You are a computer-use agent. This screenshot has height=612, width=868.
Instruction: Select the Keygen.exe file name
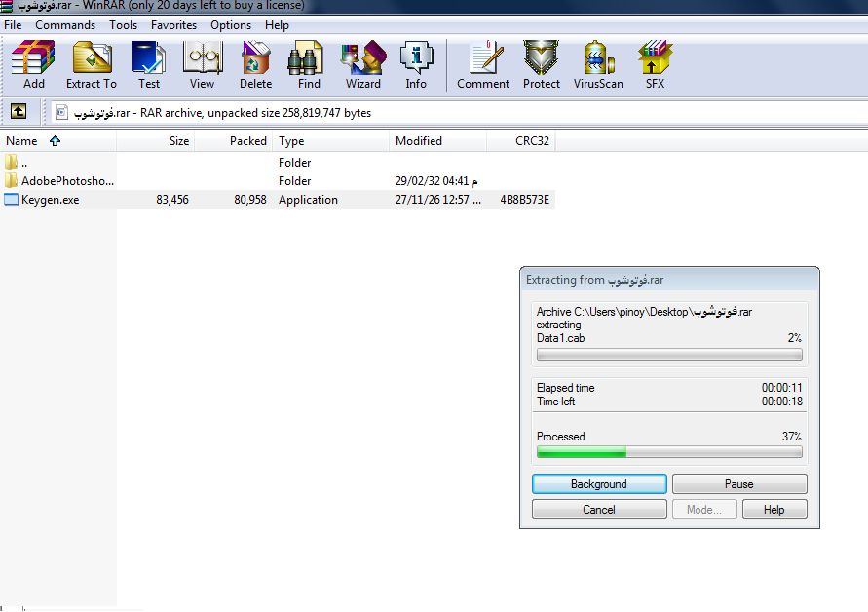51,200
